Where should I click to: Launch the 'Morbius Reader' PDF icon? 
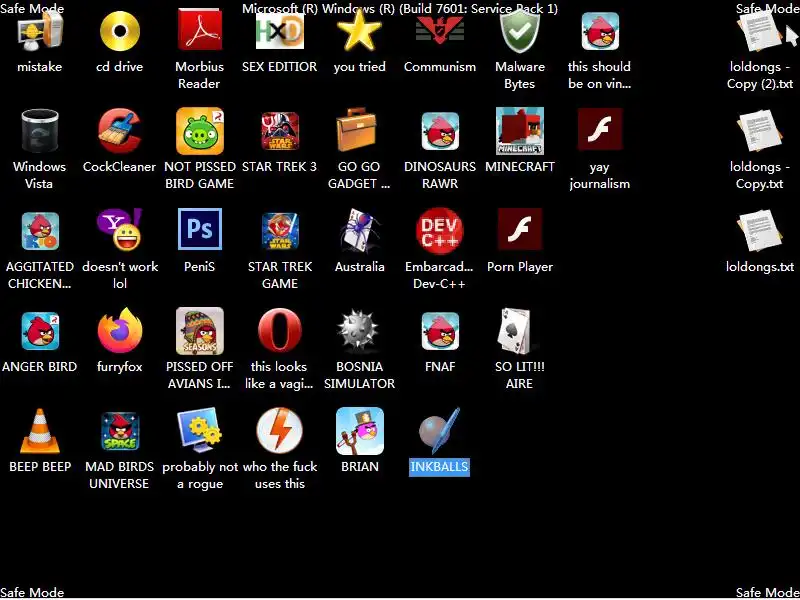pos(199,31)
